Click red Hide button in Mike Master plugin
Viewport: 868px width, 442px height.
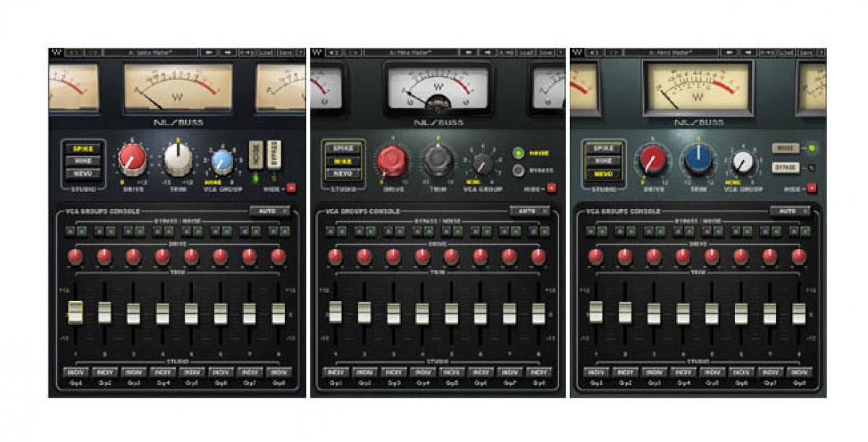552,188
